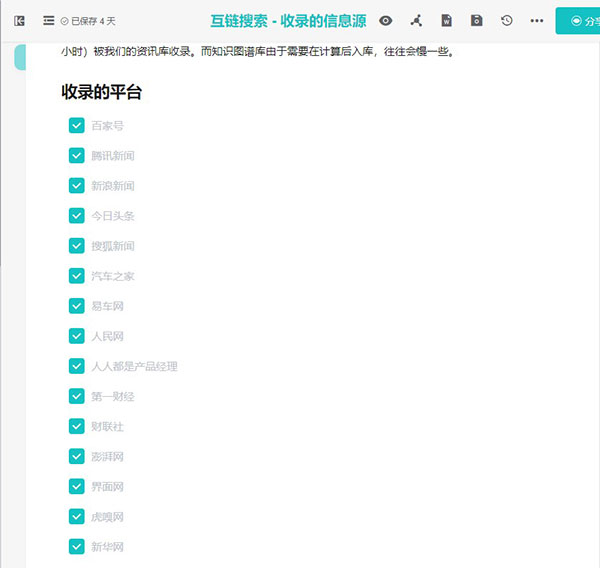Click the teal tab on left edge
This screenshot has width=600, height=568.
point(20,58)
